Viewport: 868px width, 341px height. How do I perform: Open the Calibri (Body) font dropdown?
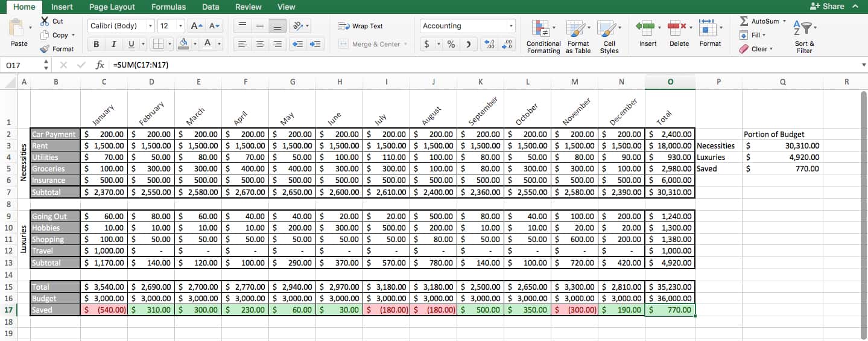coord(150,26)
